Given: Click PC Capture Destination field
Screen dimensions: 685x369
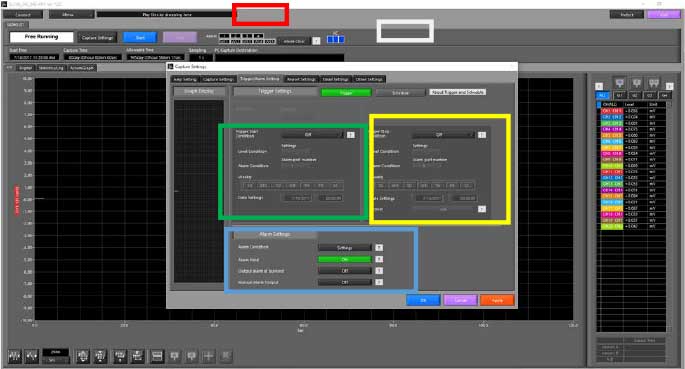Looking at the screenshot, I should (279, 57).
